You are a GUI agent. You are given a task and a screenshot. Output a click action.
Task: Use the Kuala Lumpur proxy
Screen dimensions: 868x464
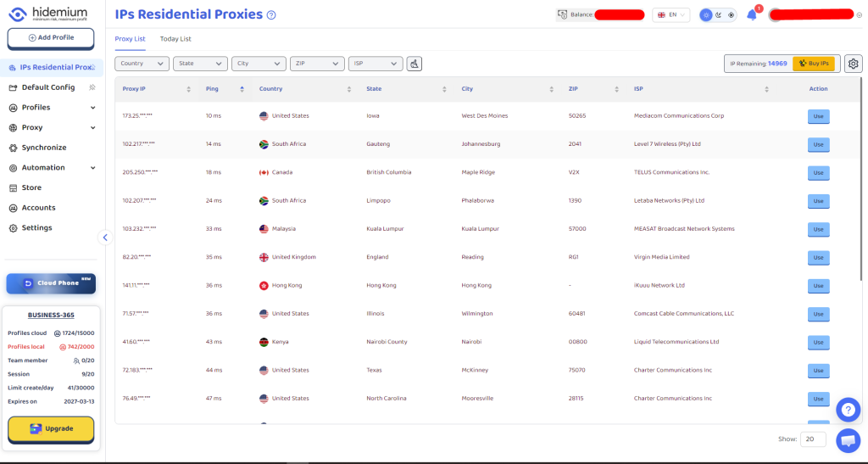coord(818,229)
